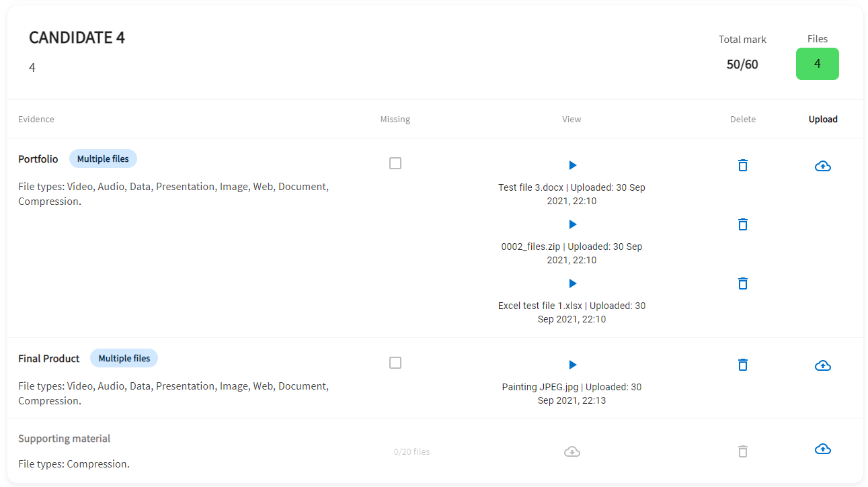Click the Portfolio evidence title

[x=38, y=159]
